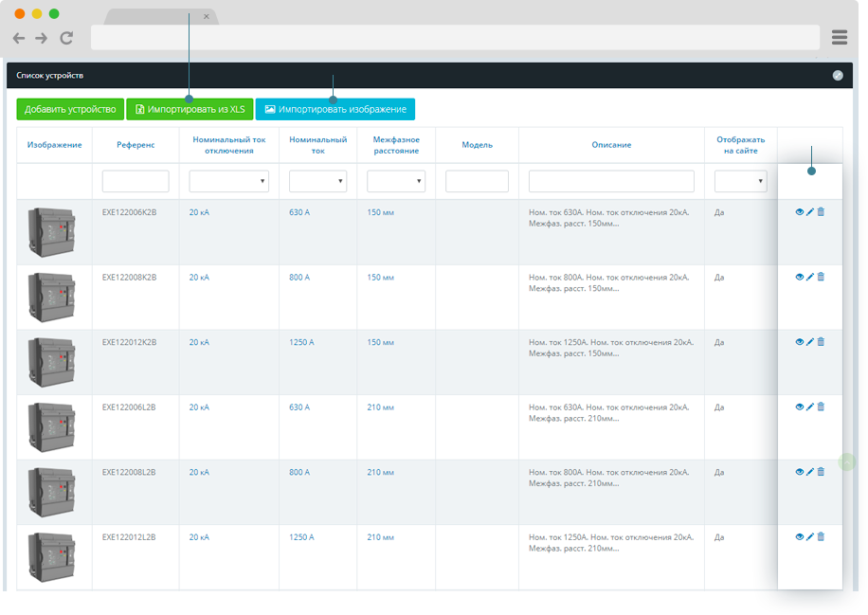View details of device EXE122008K2B

point(800,277)
